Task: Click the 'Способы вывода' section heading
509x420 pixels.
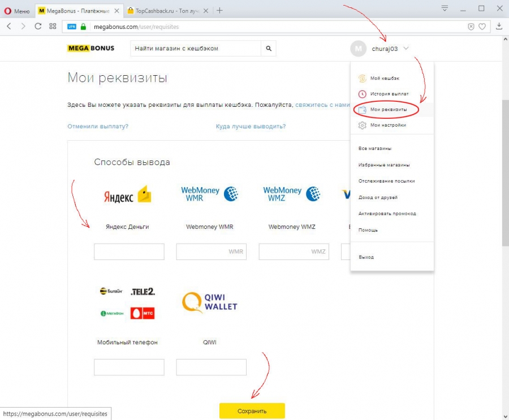Action: pos(132,162)
